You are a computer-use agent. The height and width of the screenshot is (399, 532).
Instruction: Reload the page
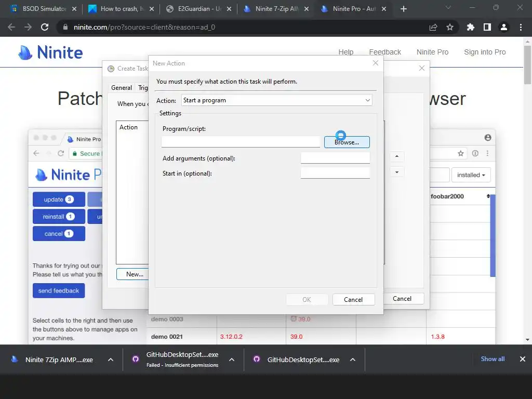(45, 27)
